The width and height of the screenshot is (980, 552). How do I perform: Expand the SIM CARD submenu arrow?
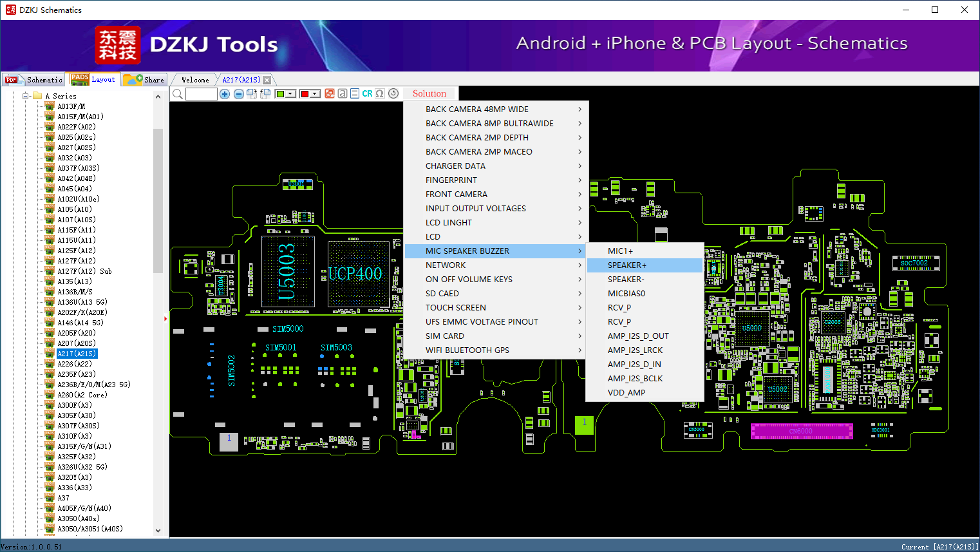580,336
